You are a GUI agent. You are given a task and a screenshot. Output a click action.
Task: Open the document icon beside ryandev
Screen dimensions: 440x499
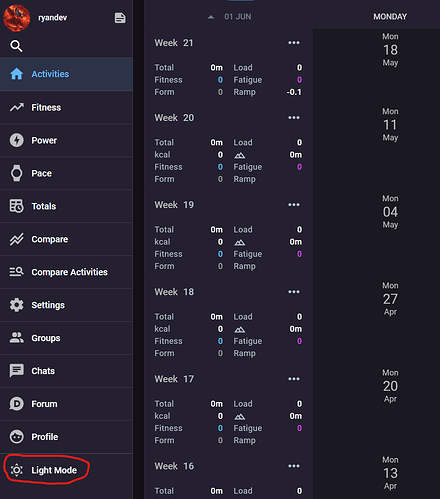point(120,18)
